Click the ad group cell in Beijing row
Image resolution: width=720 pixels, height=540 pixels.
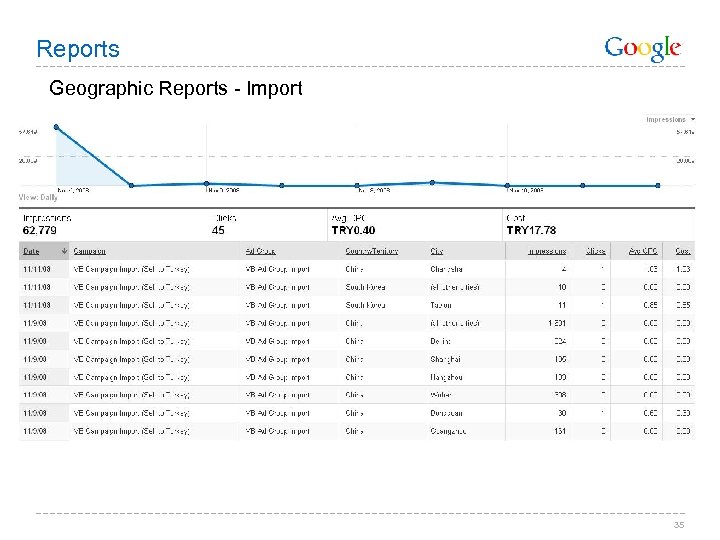tap(277, 341)
